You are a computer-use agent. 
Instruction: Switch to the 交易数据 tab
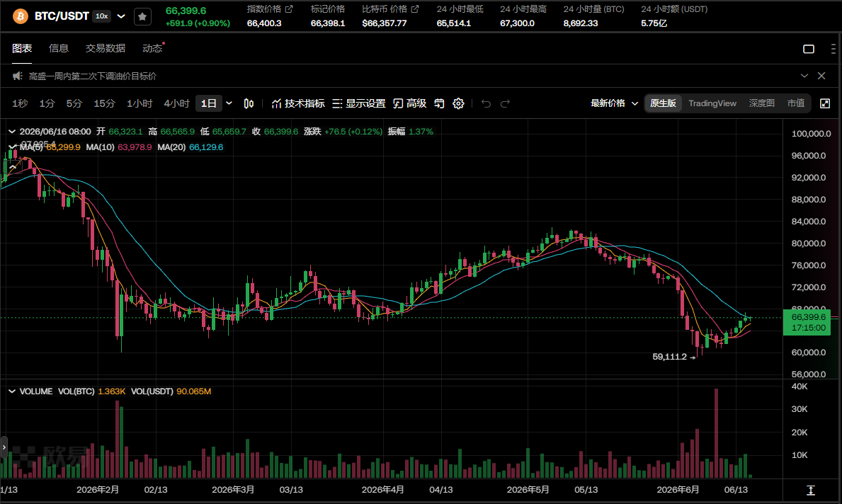pos(106,48)
